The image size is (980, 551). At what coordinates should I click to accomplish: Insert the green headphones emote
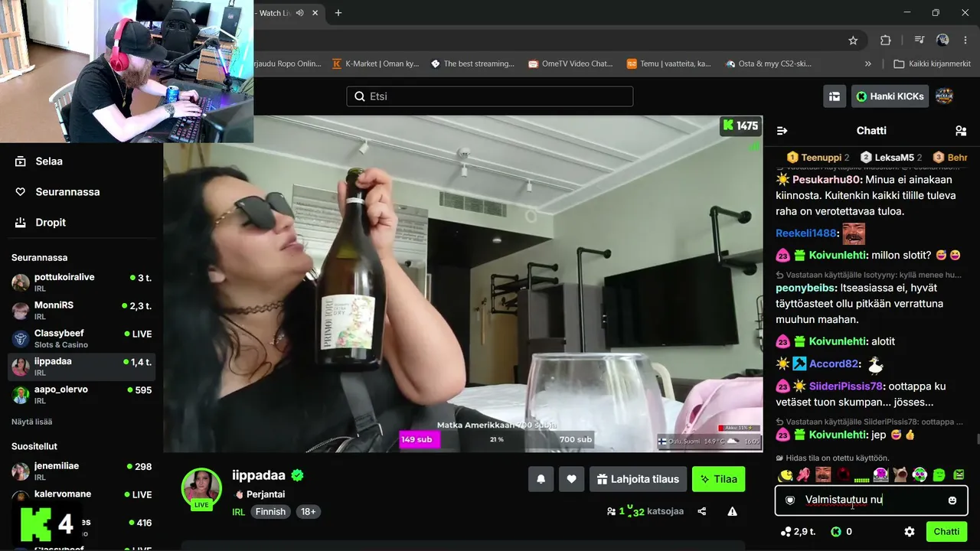[920, 474]
